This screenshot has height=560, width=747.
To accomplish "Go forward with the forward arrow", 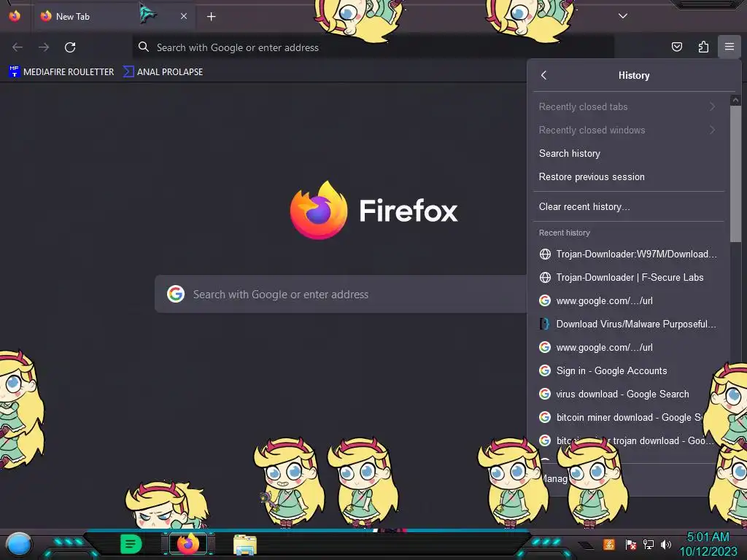I will (x=44, y=47).
